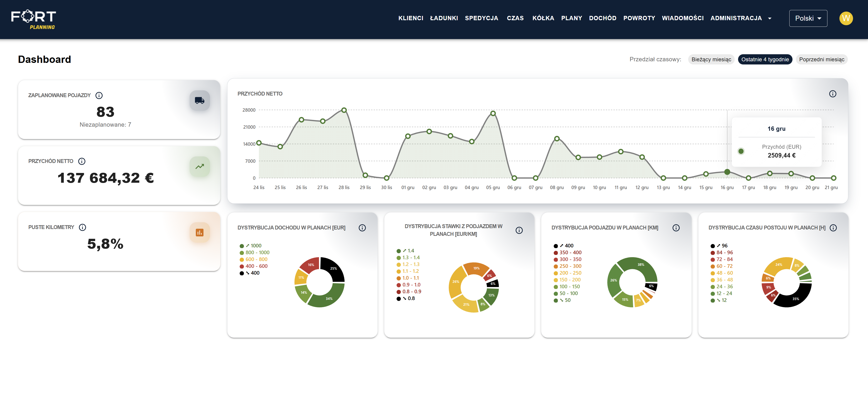Select the Poprzedni miesiąc range button

click(x=822, y=59)
